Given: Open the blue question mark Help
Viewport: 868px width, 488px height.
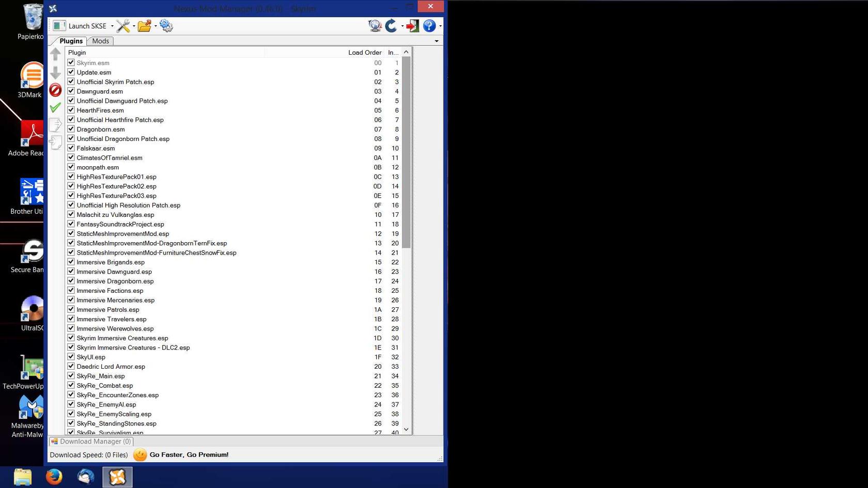Looking at the screenshot, I should (429, 26).
